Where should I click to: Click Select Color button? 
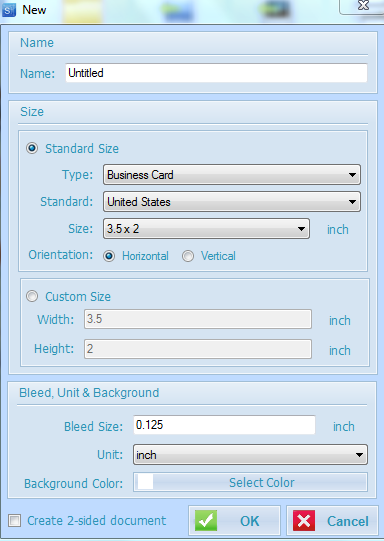(x=250, y=482)
